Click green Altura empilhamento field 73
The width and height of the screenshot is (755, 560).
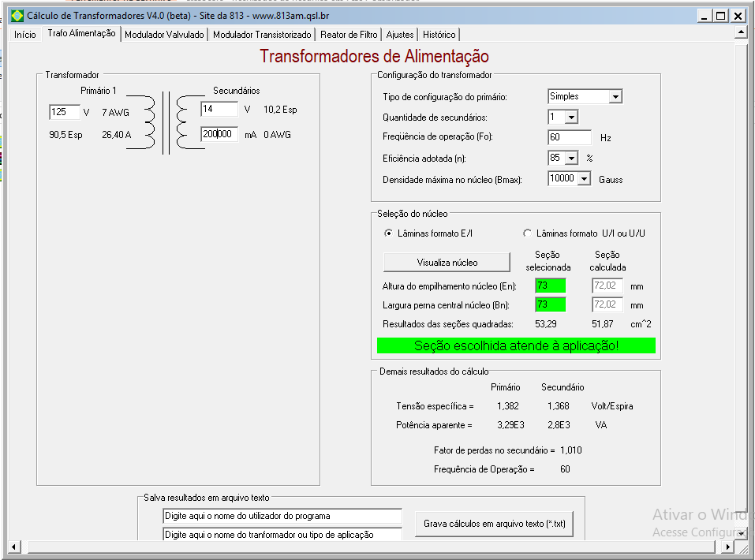click(551, 286)
